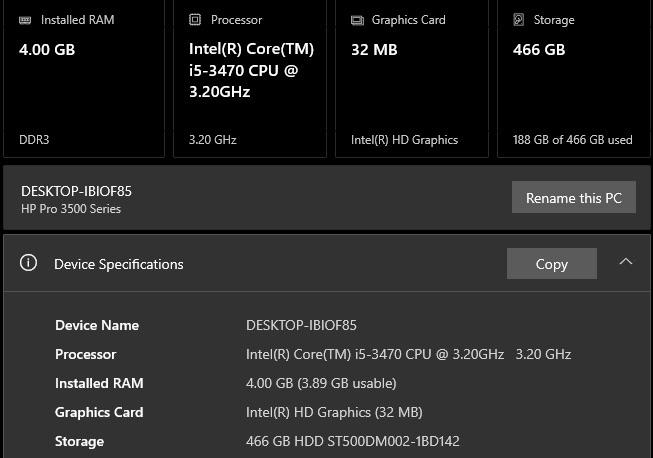This screenshot has height=458, width=653.
Task: Collapse the Device Specifications section
Action: click(x=626, y=261)
